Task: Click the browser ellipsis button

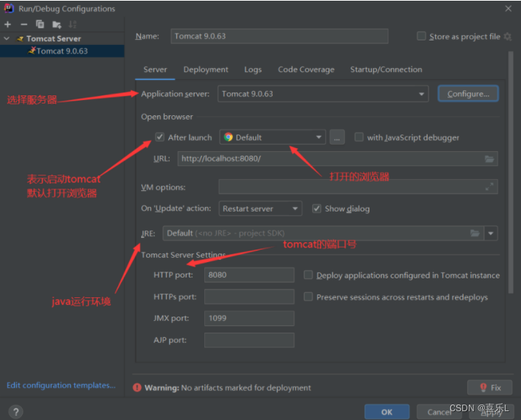Action: point(337,137)
